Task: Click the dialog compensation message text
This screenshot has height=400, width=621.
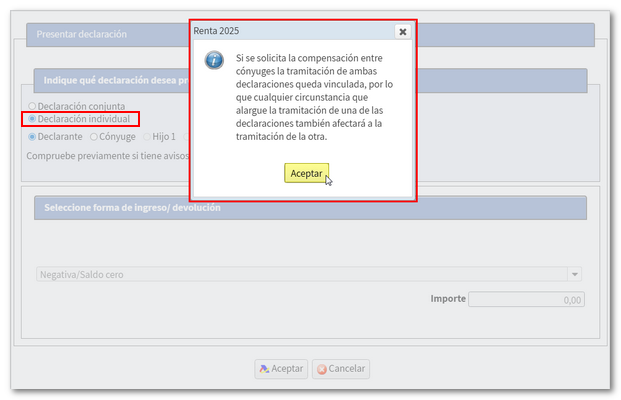Action: 314,97
